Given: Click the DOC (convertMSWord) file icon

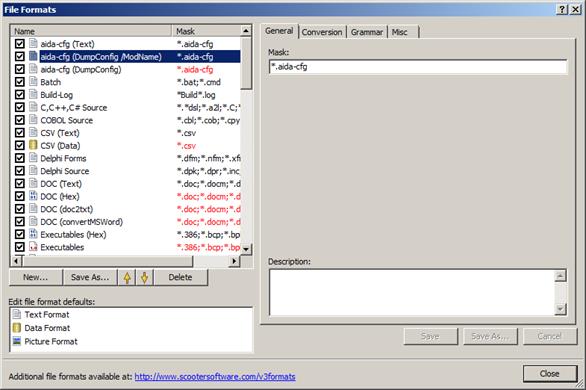Looking at the screenshot, I should (33, 222).
